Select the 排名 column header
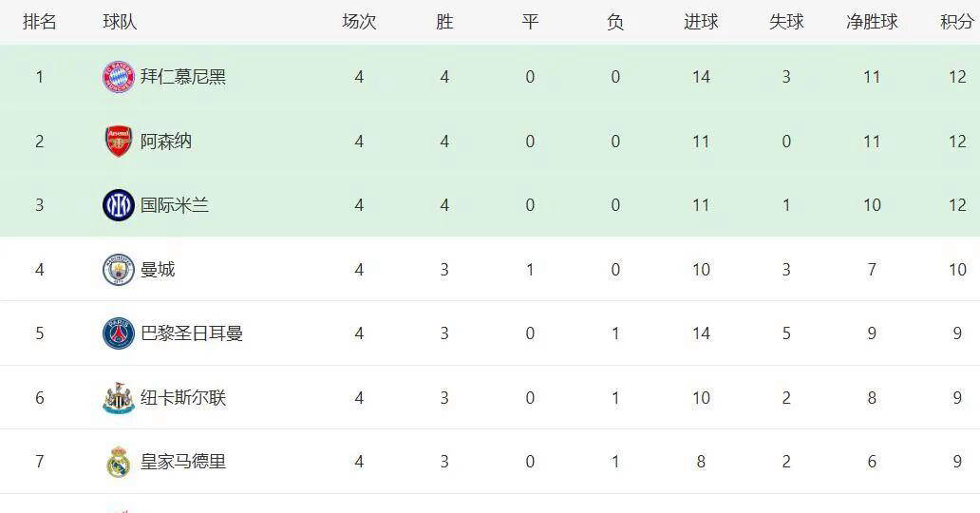 40,22
